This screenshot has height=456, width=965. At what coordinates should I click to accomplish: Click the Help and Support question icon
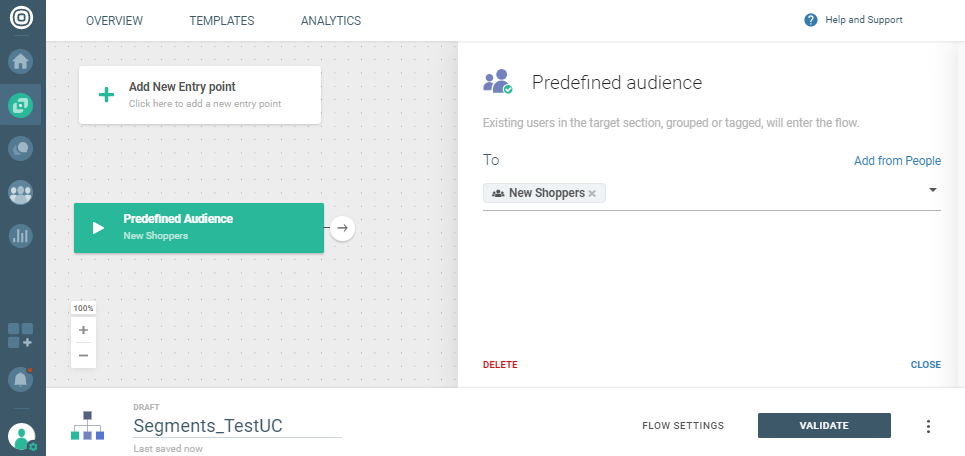click(x=811, y=20)
